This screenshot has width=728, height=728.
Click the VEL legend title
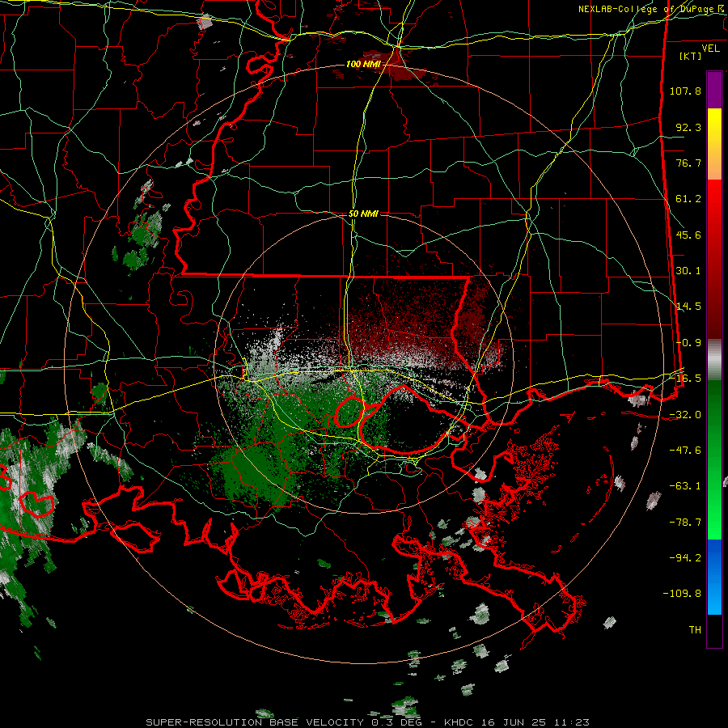click(710, 49)
